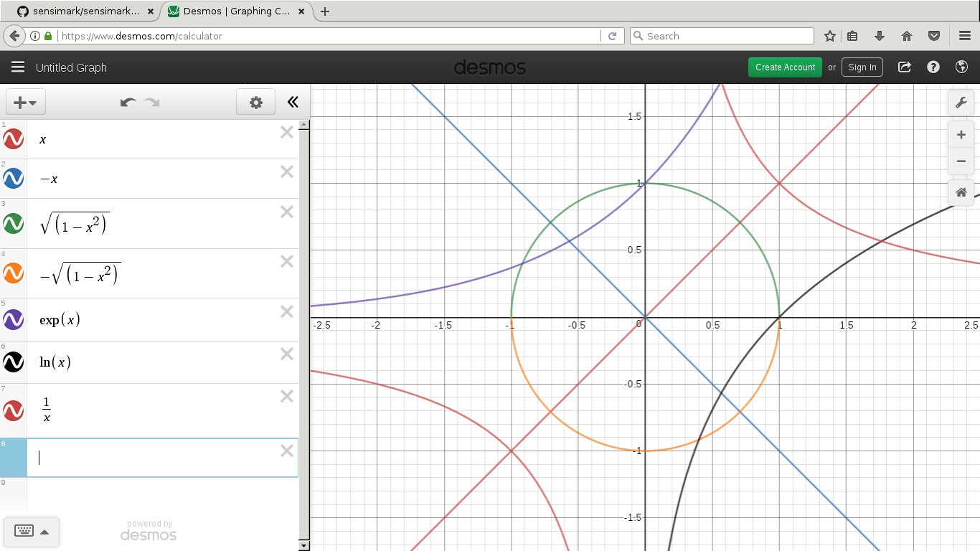980x551 pixels.
Task: Delete the empty expression 8
Action: point(287,451)
